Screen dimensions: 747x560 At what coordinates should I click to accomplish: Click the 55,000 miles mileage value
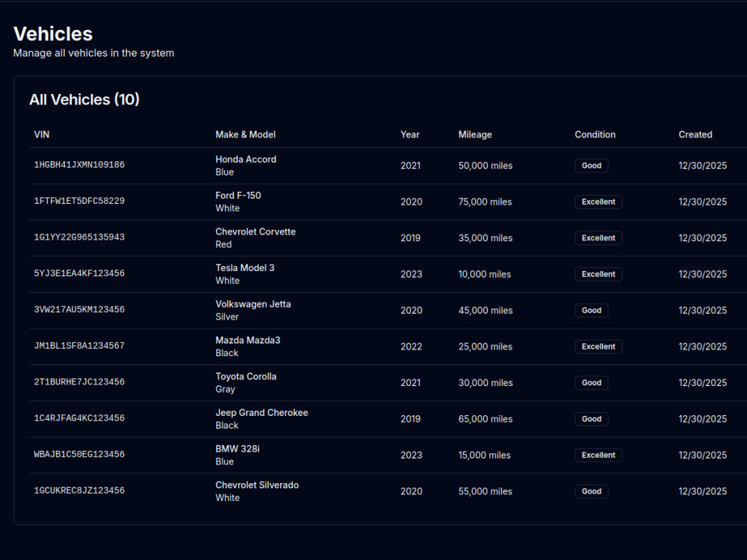(x=485, y=491)
